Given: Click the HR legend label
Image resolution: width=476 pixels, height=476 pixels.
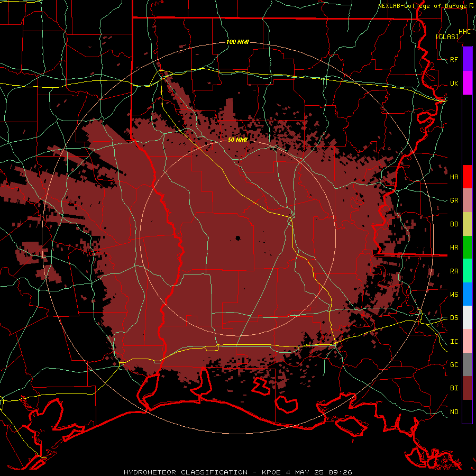Looking at the screenshot, I should (454, 248).
